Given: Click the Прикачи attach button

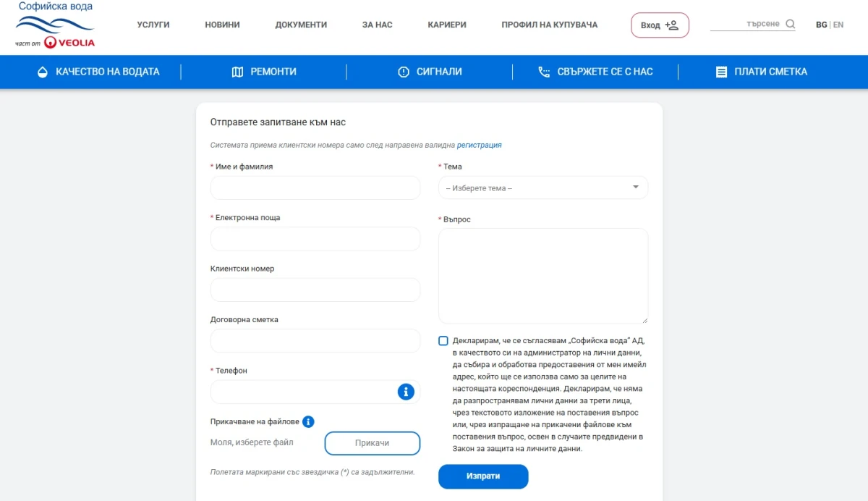Looking at the screenshot, I should pyautogui.click(x=373, y=443).
